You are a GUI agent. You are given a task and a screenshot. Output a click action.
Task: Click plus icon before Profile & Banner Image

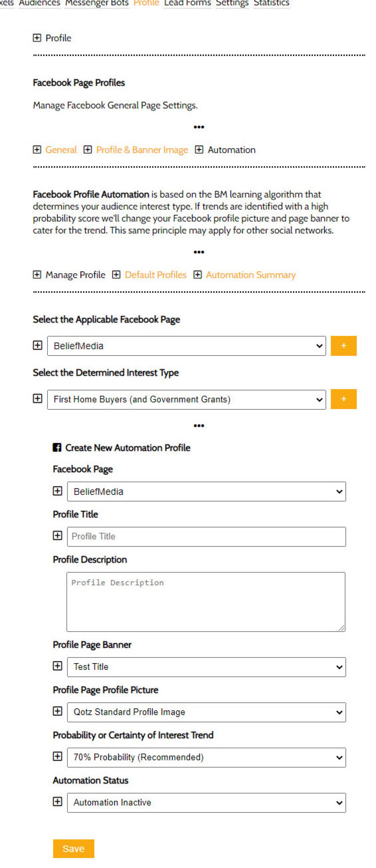87,150
